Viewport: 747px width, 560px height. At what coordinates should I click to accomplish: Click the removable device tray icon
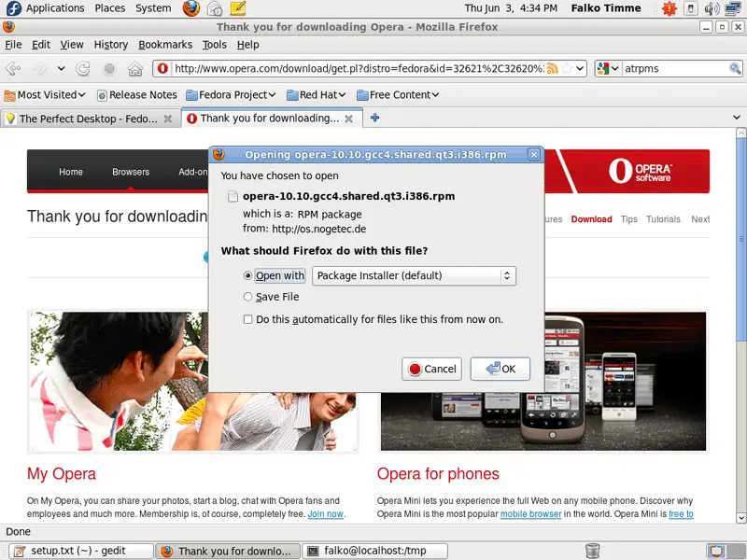(690, 8)
